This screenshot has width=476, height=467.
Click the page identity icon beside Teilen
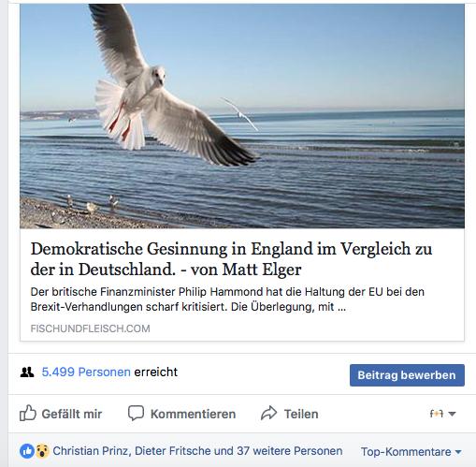(437, 414)
